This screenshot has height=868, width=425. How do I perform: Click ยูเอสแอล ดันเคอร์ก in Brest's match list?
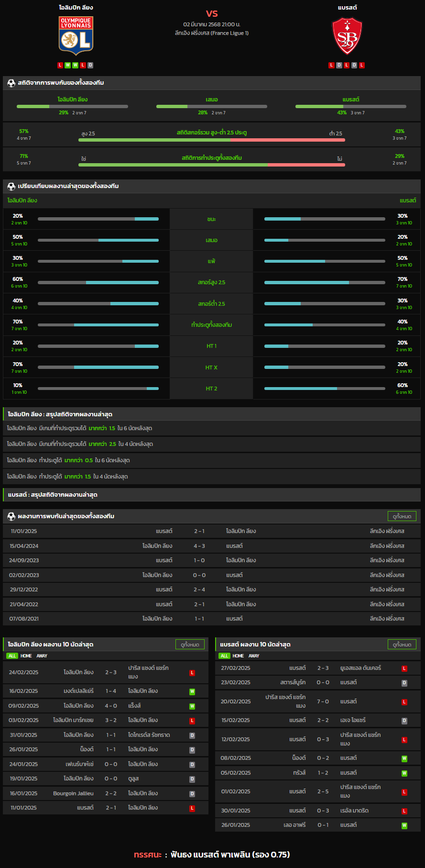[x=361, y=668]
